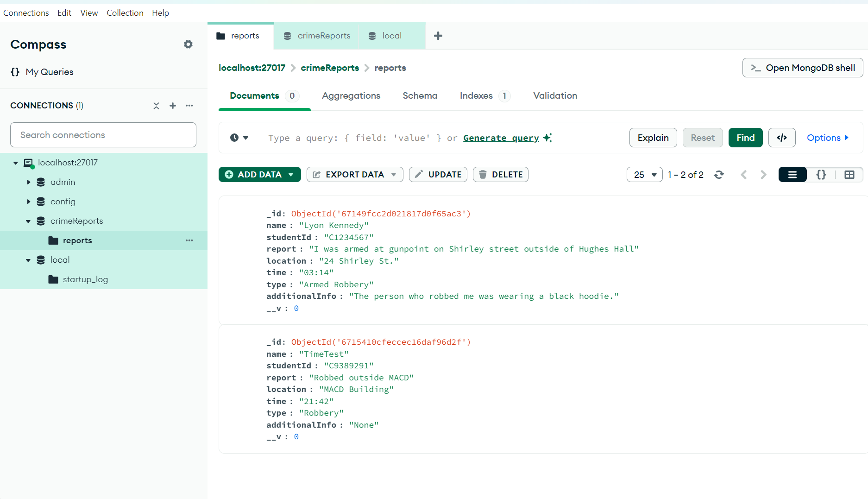
Task: Switch to the Aggregations tab
Action: click(351, 95)
